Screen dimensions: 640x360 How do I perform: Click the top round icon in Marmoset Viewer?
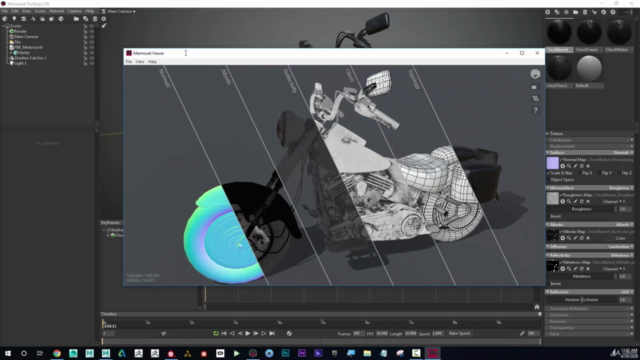pos(535,74)
